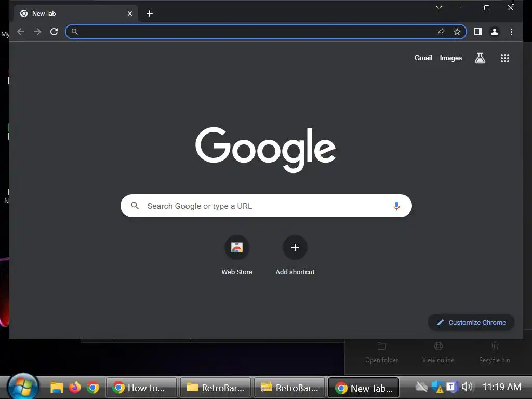The width and height of the screenshot is (532, 399).
Task: Launch Chrome from quick launch
Action: [92, 388]
